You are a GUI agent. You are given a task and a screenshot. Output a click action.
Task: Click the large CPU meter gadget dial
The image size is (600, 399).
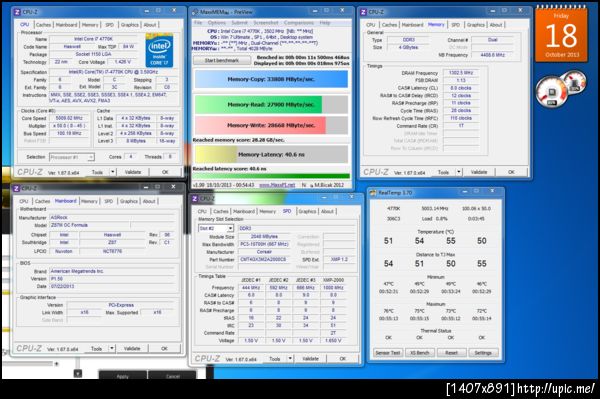coord(551,92)
